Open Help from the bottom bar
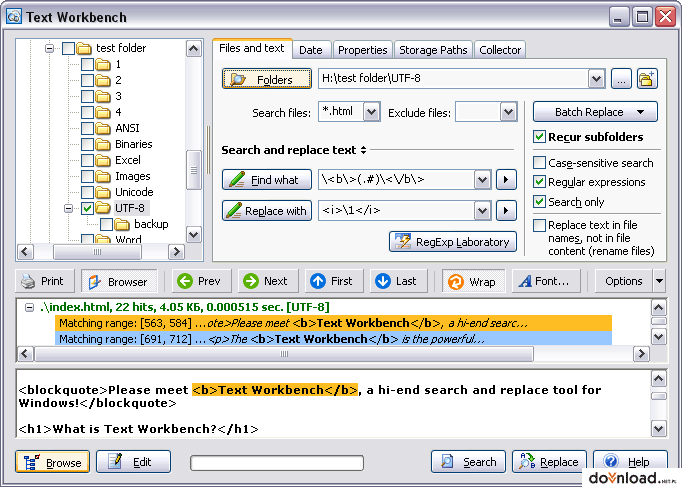The width and height of the screenshot is (682, 487). [630, 462]
